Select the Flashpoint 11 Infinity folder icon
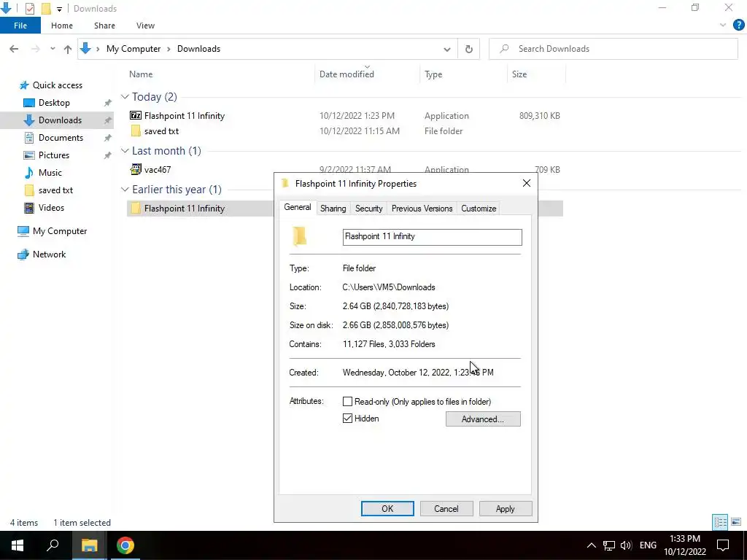The width and height of the screenshot is (747, 560). coord(136,208)
